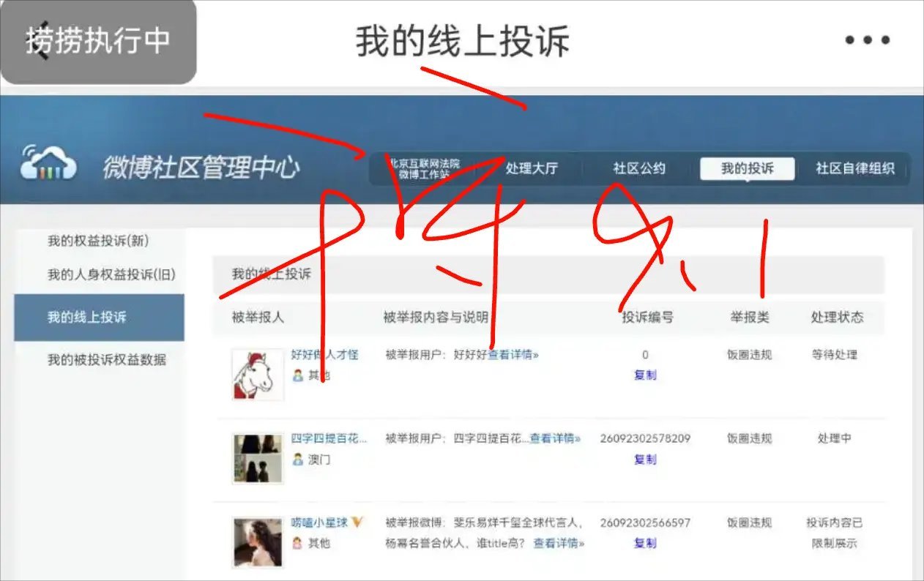Image resolution: width=924 pixels, height=581 pixels.
Task: Open the avatar of 四字四提百花 user
Action: pyautogui.click(x=258, y=458)
